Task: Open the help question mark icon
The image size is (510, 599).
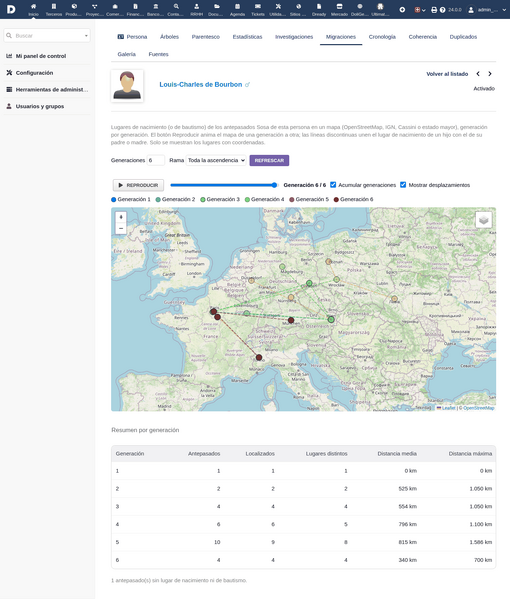Action: tap(442, 10)
